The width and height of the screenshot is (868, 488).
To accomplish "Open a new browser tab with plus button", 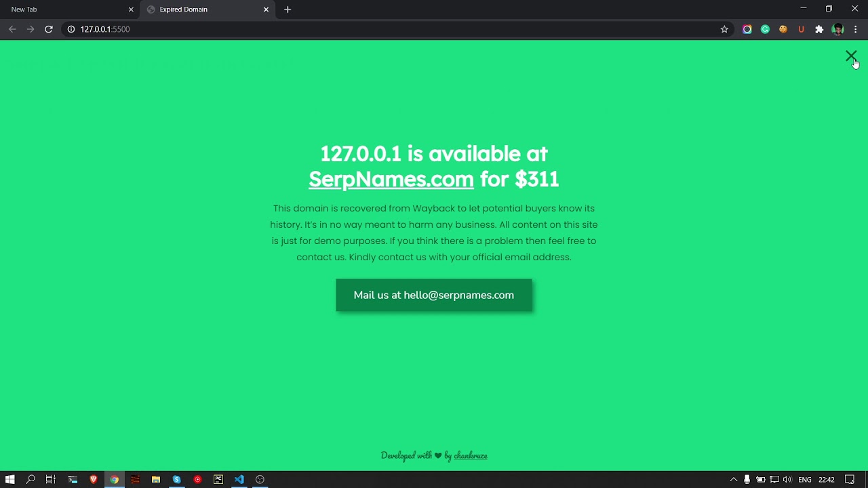I will [288, 9].
